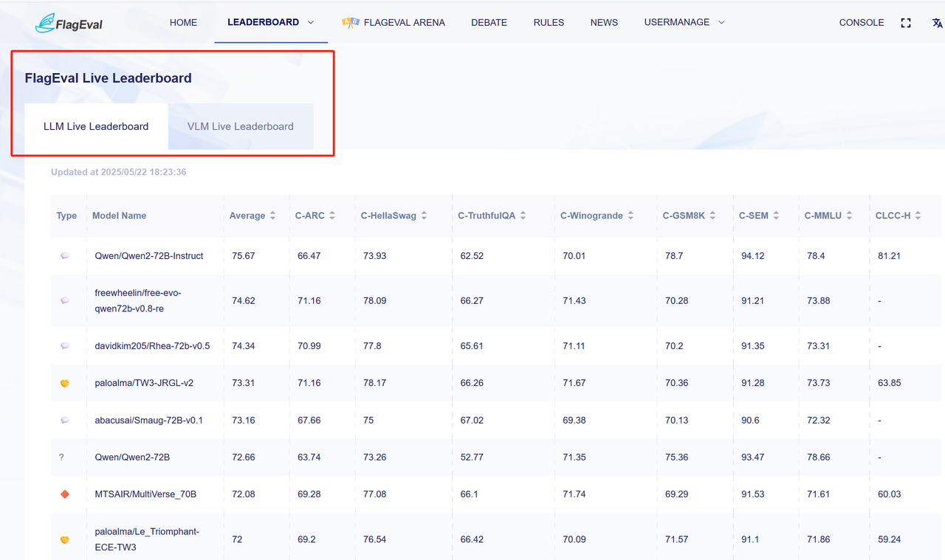Click the type icon beside paloalma/TW3-JRGL-v2
This screenshot has width=945, height=560.
pyautogui.click(x=65, y=384)
